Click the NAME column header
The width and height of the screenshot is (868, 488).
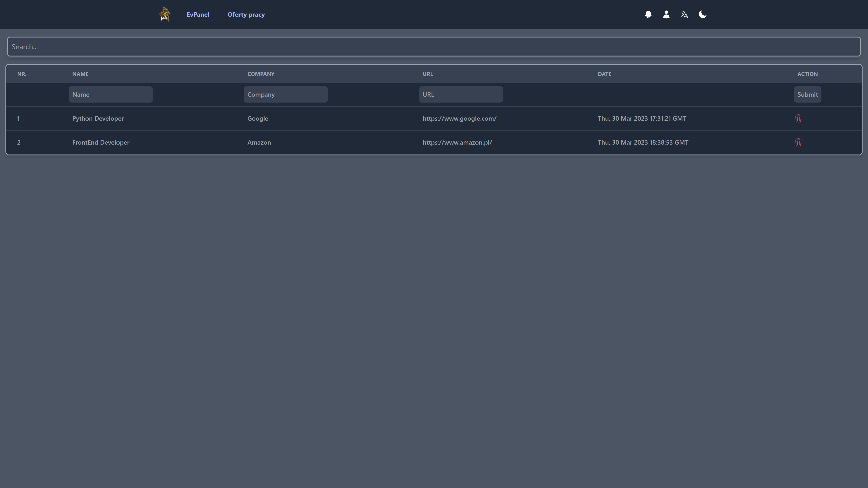pyautogui.click(x=80, y=74)
